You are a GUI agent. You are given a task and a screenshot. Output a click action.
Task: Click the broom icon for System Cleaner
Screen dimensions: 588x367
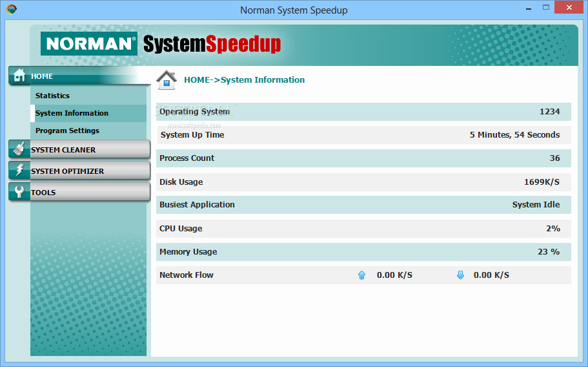point(19,149)
